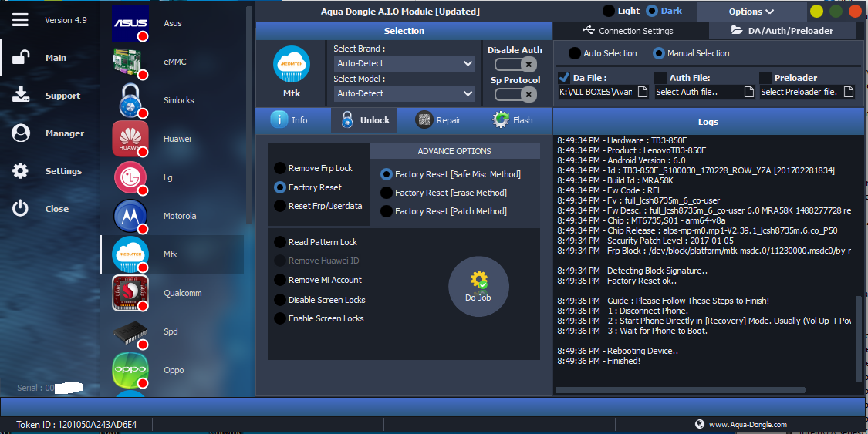Select the Simlocks padlock icon
The width and height of the screenshot is (868, 434).
point(130,100)
